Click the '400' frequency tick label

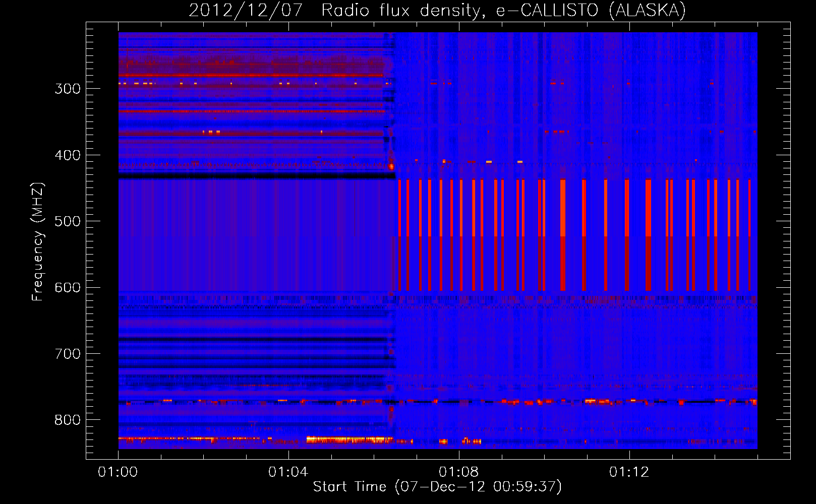click(x=68, y=155)
